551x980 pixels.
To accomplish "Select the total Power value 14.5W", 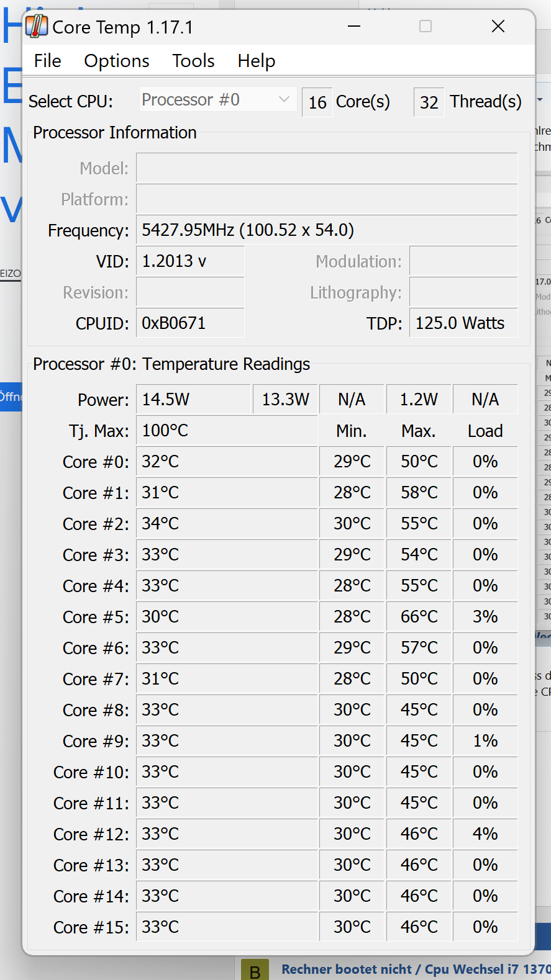I will 194,400.
